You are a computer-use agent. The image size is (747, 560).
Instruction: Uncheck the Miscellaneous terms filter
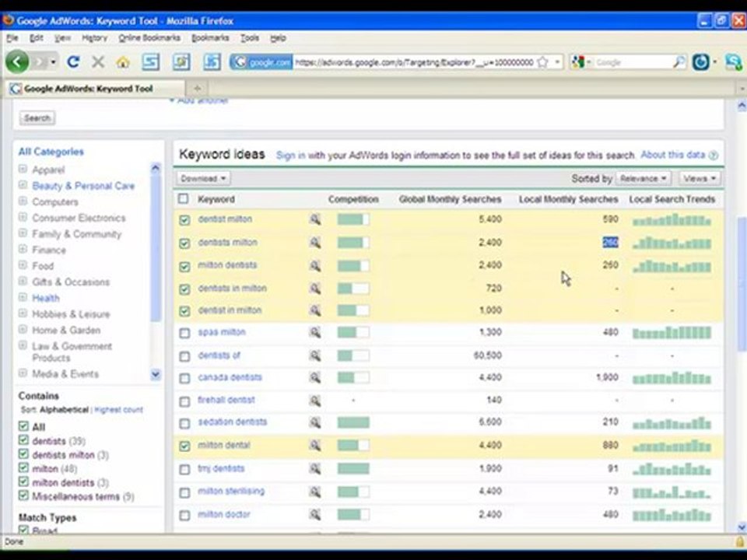(23, 495)
